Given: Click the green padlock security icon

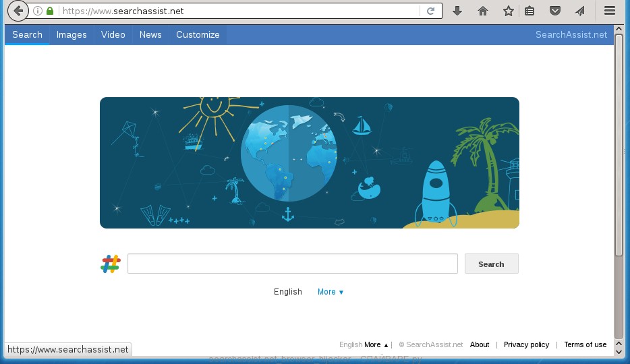Looking at the screenshot, I should click(x=50, y=11).
